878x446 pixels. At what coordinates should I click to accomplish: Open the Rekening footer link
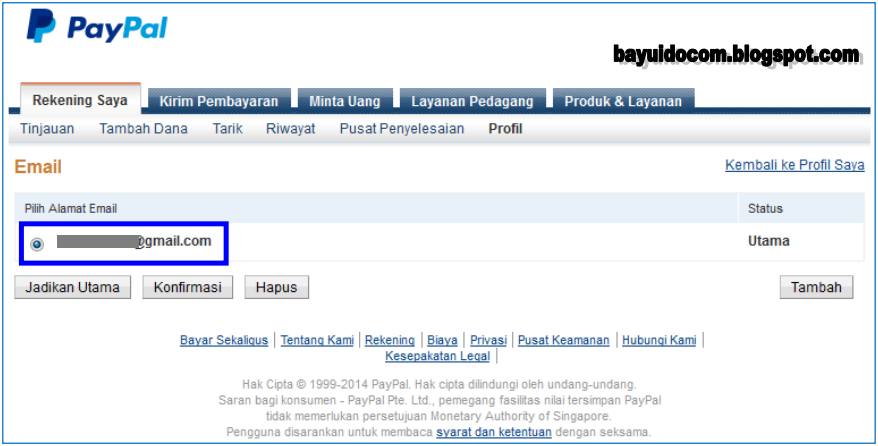[x=390, y=340]
